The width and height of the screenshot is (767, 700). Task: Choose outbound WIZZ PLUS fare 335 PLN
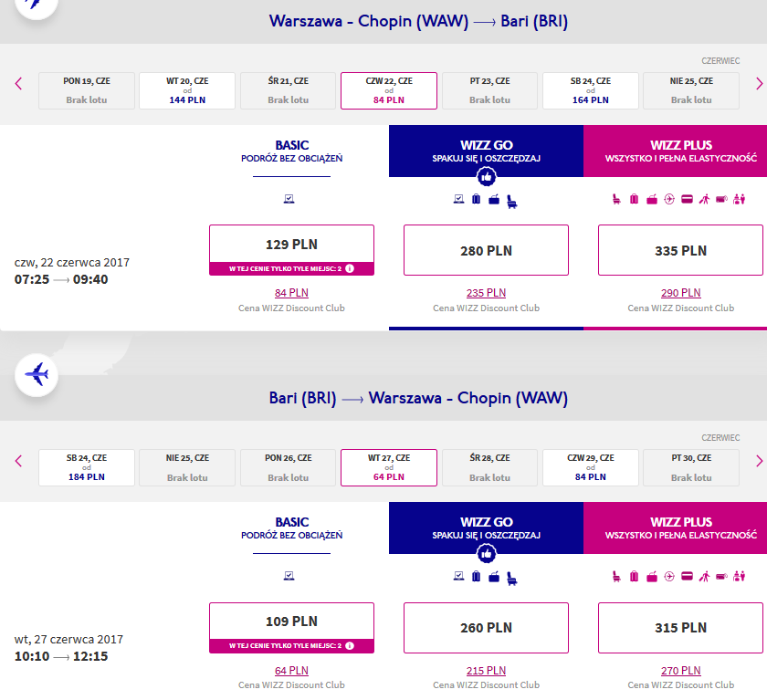680,250
